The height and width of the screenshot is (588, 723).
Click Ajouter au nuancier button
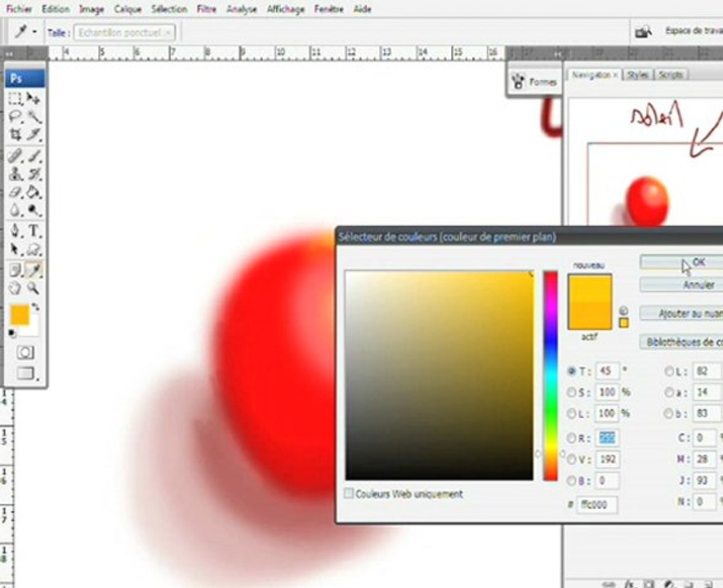681,314
